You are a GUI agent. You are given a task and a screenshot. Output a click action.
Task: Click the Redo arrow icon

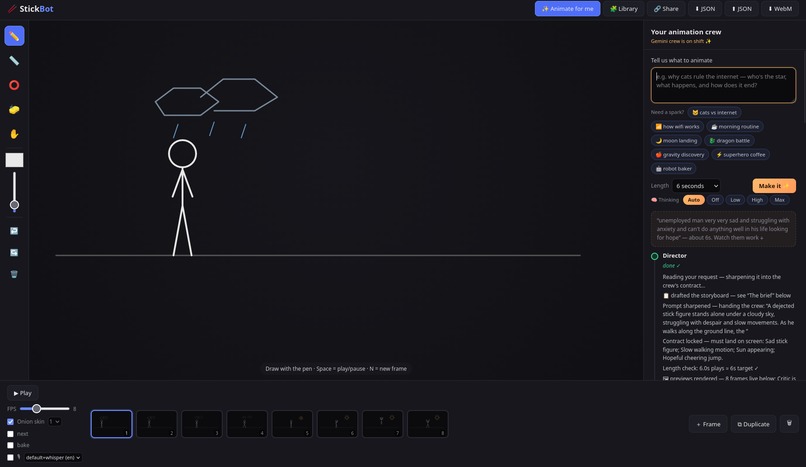(14, 253)
